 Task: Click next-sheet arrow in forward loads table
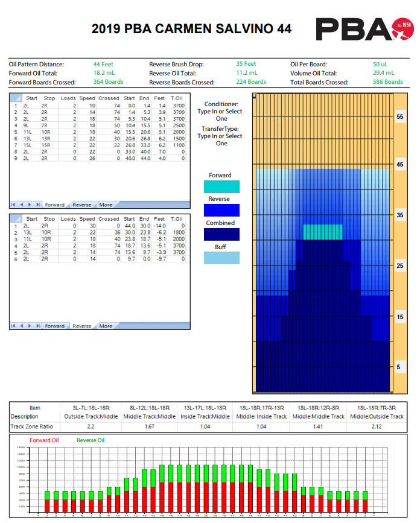pyautogui.click(x=30, y=204)
